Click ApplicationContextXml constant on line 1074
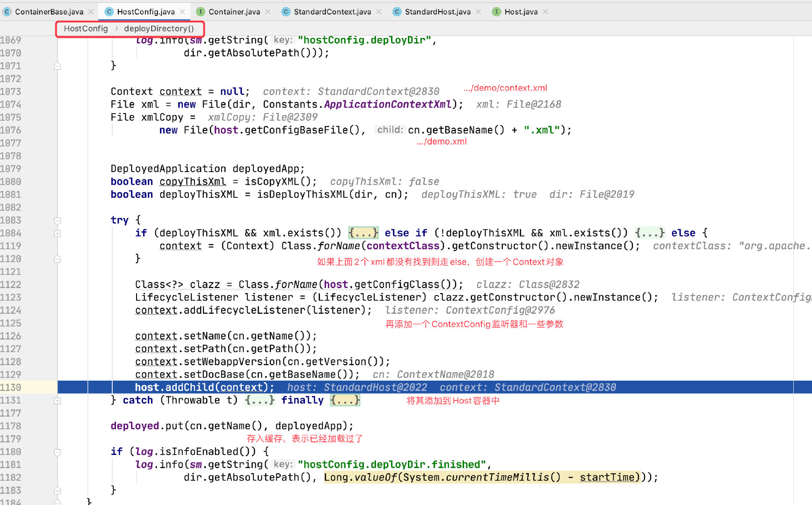Image resolution: width=812 pixels, height=505 pixels. (x=388, y=104)
